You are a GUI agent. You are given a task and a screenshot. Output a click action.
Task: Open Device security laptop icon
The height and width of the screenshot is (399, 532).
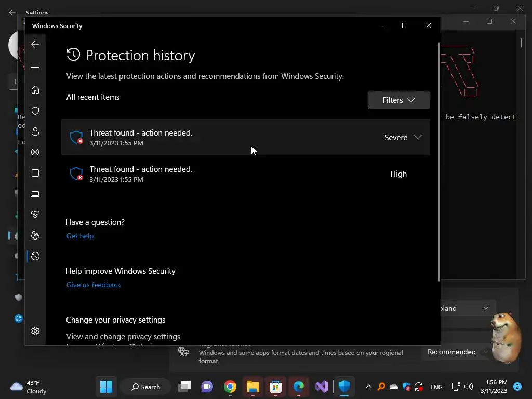tap(35, 194)
